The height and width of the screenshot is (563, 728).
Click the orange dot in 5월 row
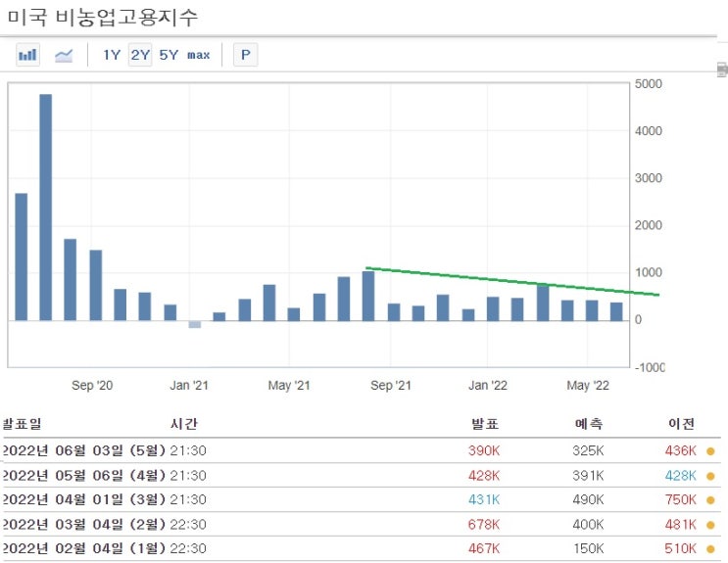pos(710,451)
